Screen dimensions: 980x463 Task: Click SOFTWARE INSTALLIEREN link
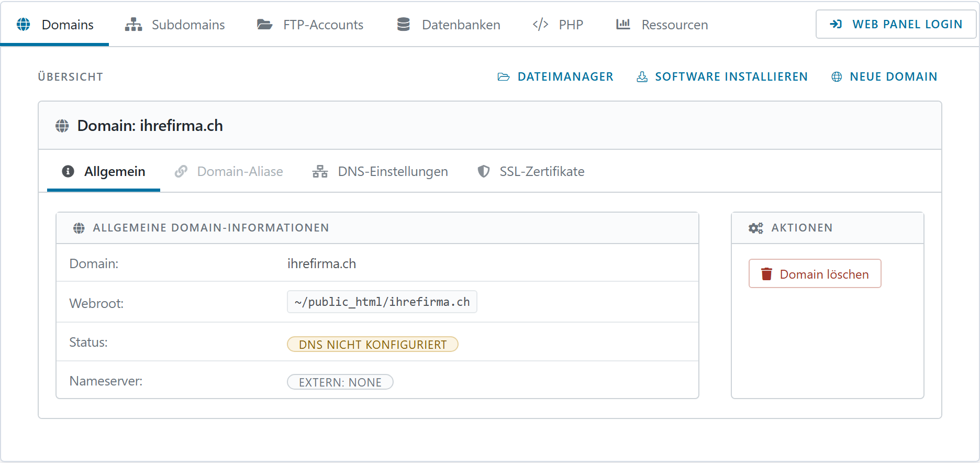722,77
